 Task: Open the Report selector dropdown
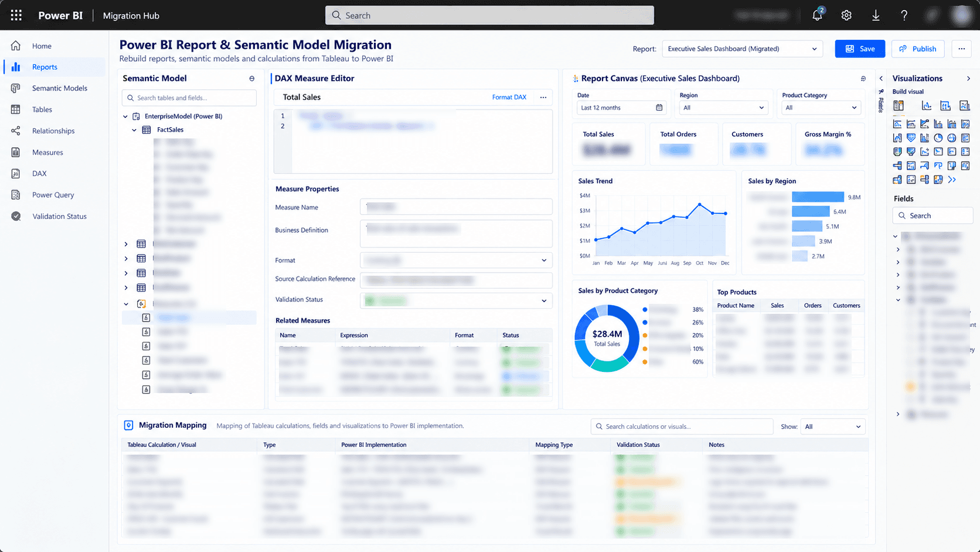click(x=742, y=49)
